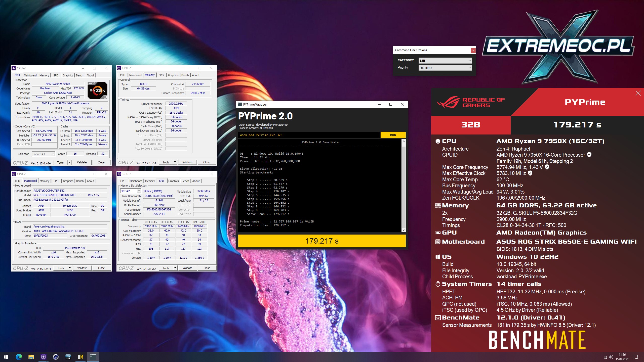The image size is (644, 362).
Task: Click the Windows OS icon in BenchMate panel
Action: 438,257
